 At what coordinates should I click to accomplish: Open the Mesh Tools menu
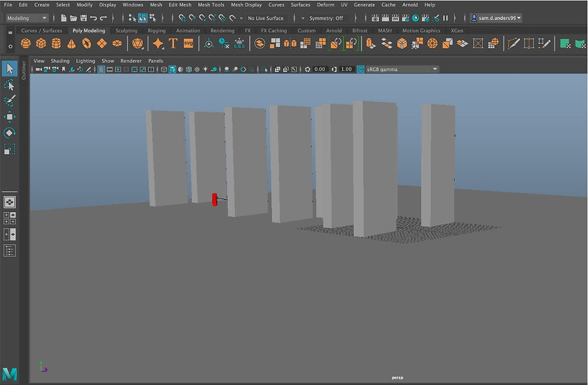211,5
